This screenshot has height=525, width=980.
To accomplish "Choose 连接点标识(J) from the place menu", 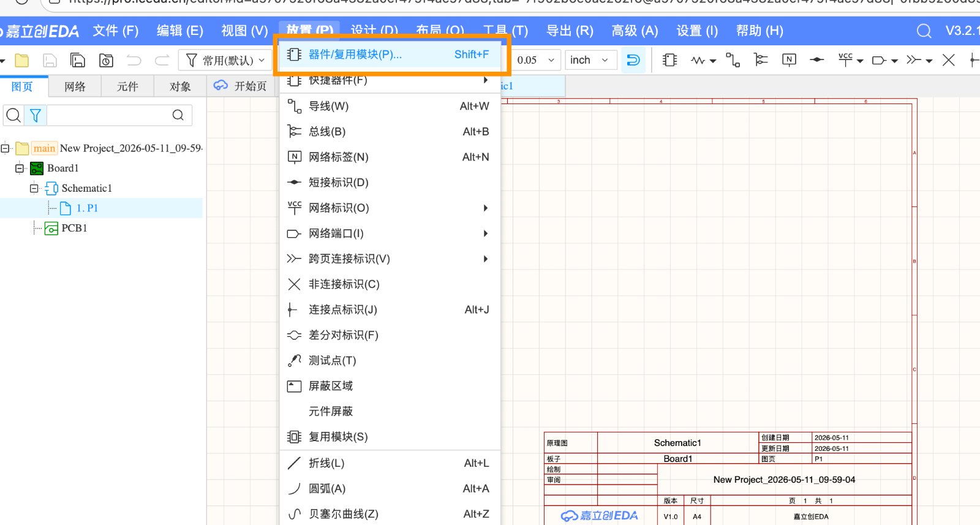I will 390,309.
